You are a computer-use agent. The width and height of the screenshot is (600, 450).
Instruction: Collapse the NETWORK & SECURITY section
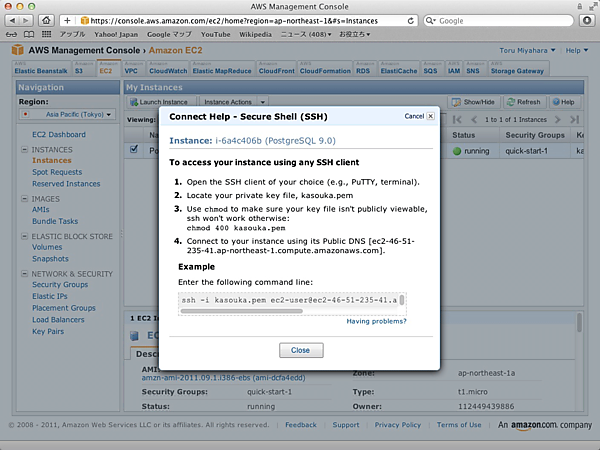24,274
